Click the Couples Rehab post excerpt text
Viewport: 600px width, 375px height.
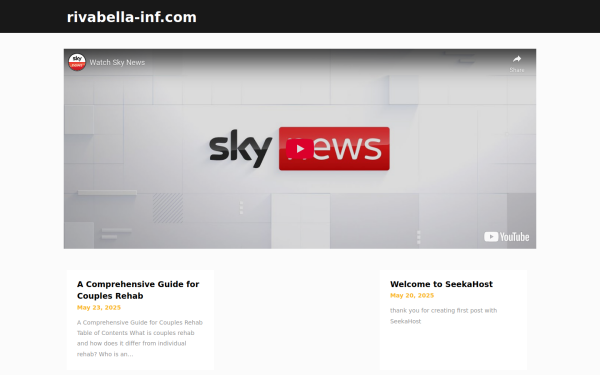pyautogui.click(x=140, y=338)
